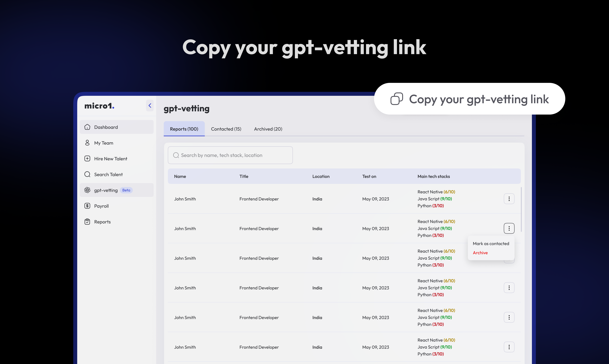Choose Archive from row menu
This screenshot has width=609, height=364.
pyautogui.click(x=480, y=253)
